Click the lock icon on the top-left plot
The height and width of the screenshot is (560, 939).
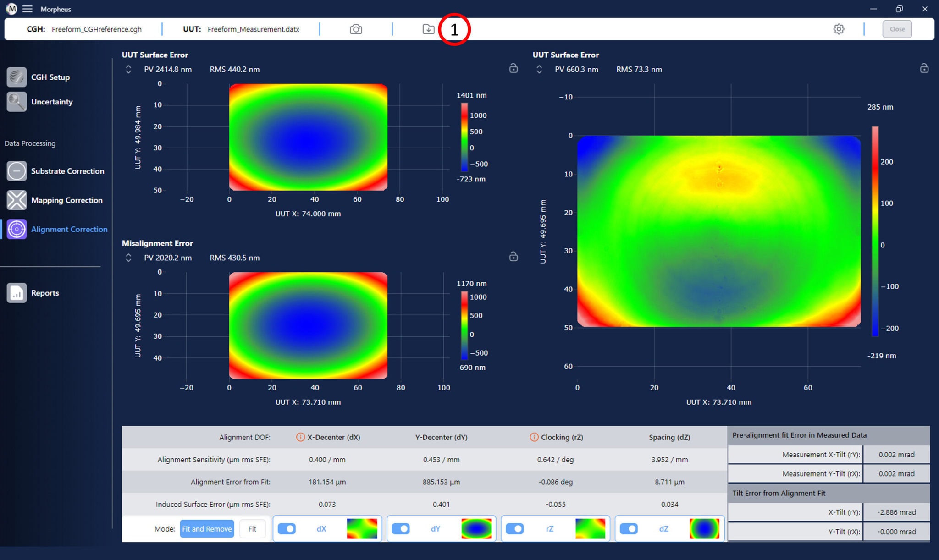coord(514,68)
